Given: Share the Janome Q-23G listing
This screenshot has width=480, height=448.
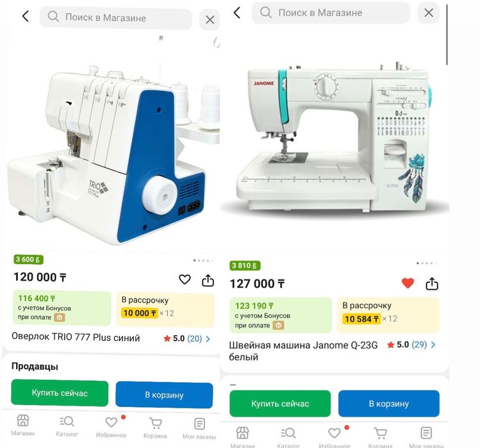Looking at the screenshot, I should coord(432,283).
